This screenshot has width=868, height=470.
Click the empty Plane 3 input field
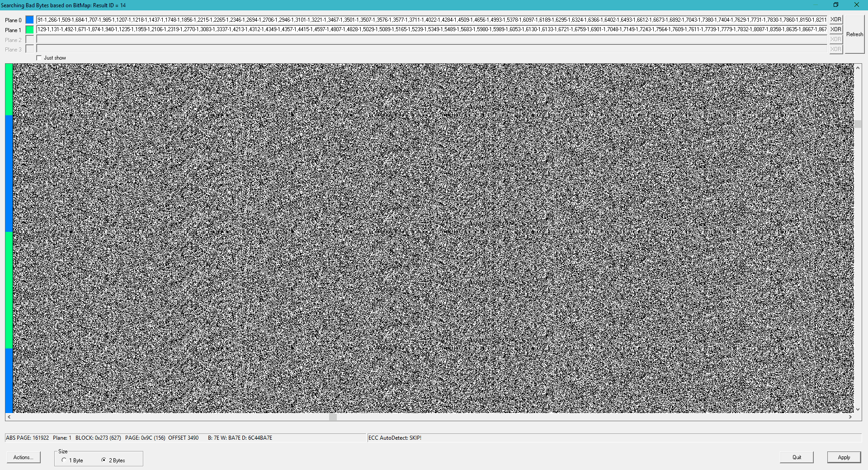pyautogui.click(x=432, y=49)
